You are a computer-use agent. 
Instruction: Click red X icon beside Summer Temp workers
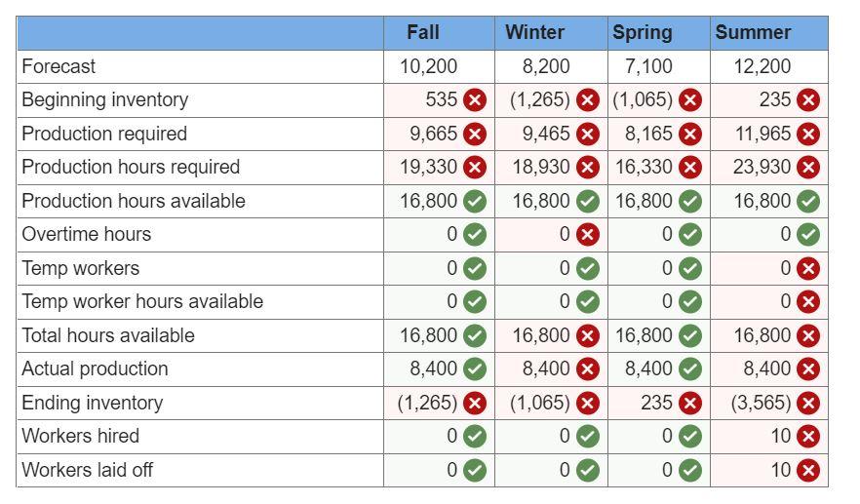(x=808, y=269)
